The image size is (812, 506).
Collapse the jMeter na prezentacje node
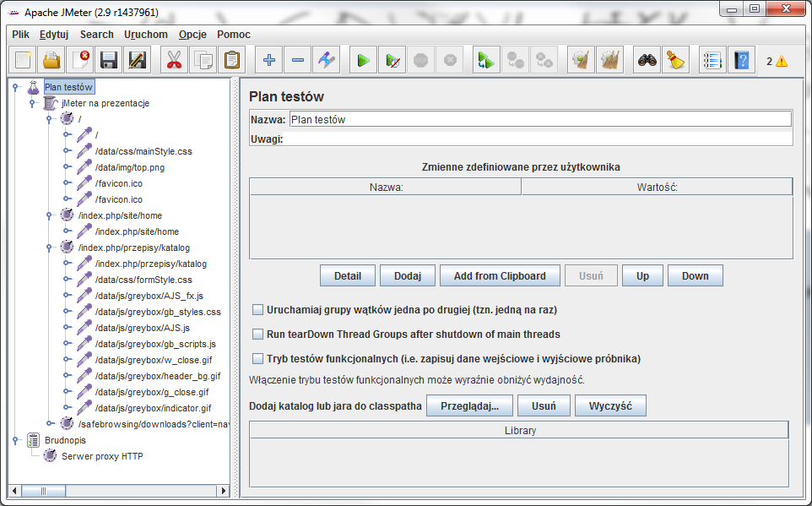(x=32, y=103)
